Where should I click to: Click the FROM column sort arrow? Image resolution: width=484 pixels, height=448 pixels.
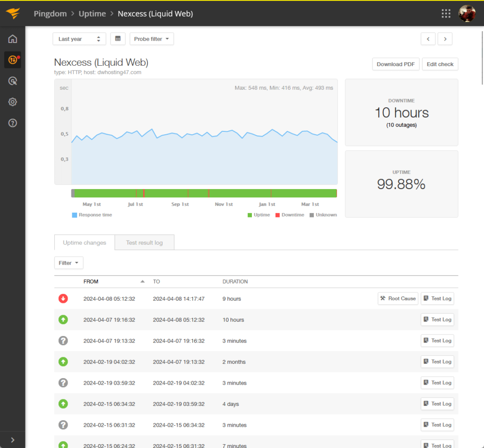point(142,281)
